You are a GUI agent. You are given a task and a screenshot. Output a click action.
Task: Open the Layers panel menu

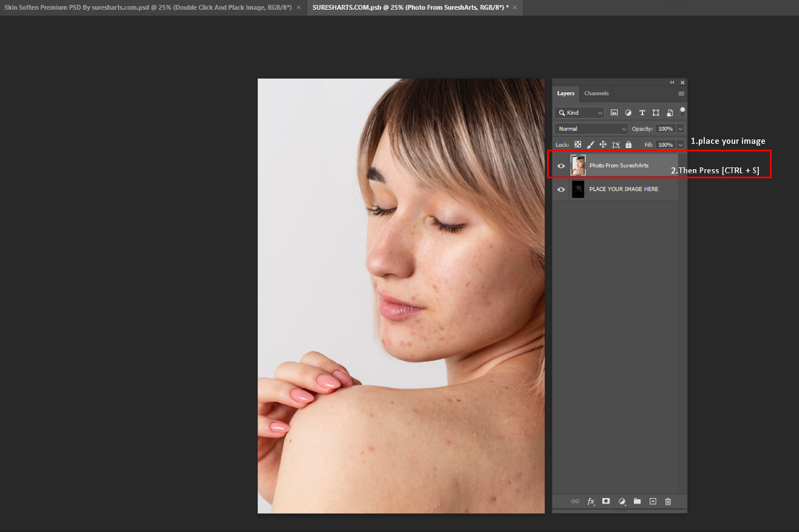(681, 93)
